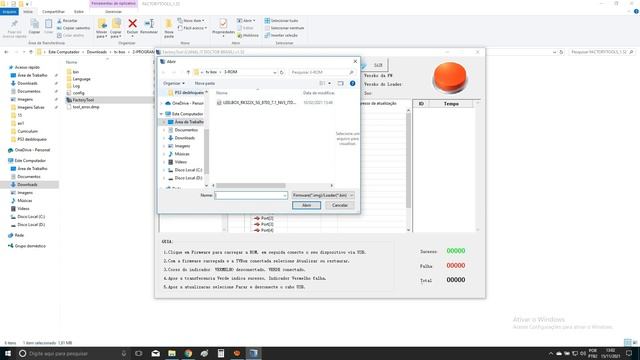Click the horizontal scrollbar in Abrir file list
The width and height of the screenshot is (640, 360).
coord(251,186)
